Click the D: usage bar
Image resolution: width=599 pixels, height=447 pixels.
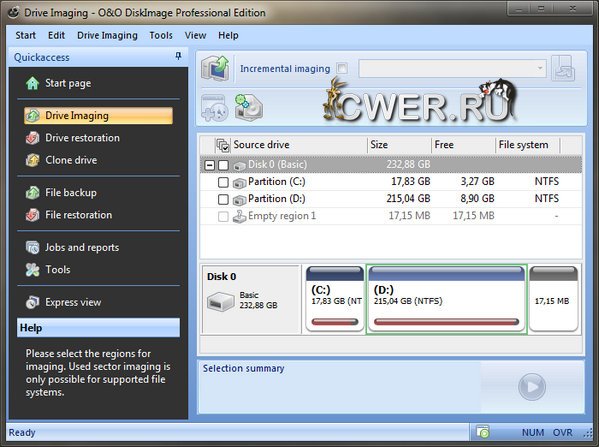(x=447, y=322)
